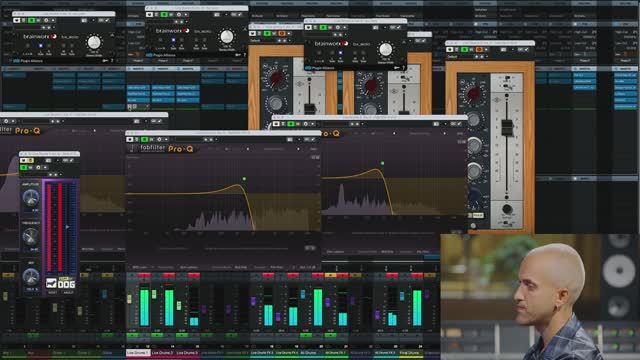
Task: Open gear settings in Bark of Dog window
Action: [38, 167]
